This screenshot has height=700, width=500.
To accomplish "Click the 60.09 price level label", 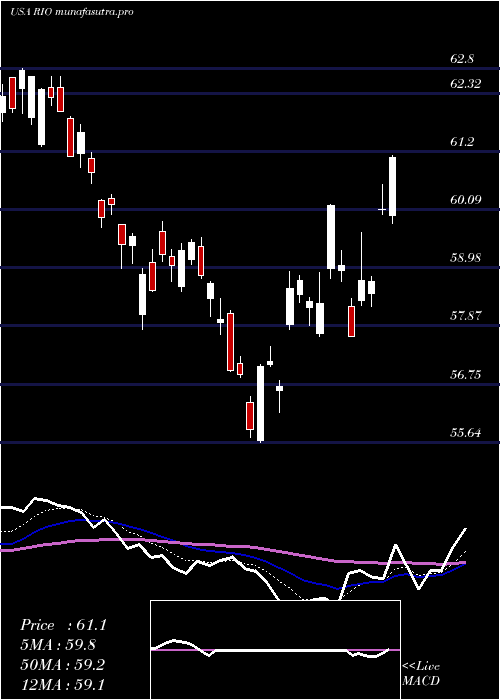I will pos(466,200).
